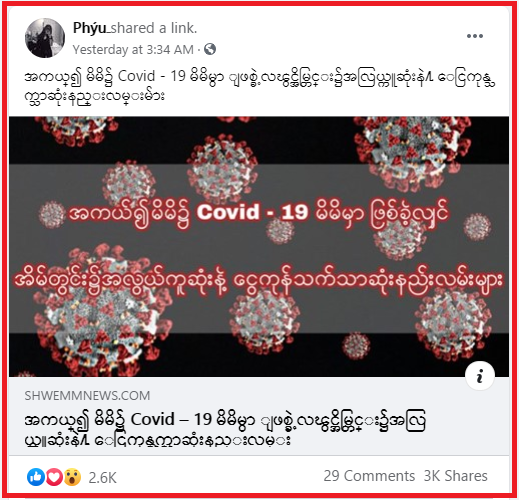Screen dimensions: 519x500
Task: Click the large virus graphic at image top right
Action: coord(414,150)
